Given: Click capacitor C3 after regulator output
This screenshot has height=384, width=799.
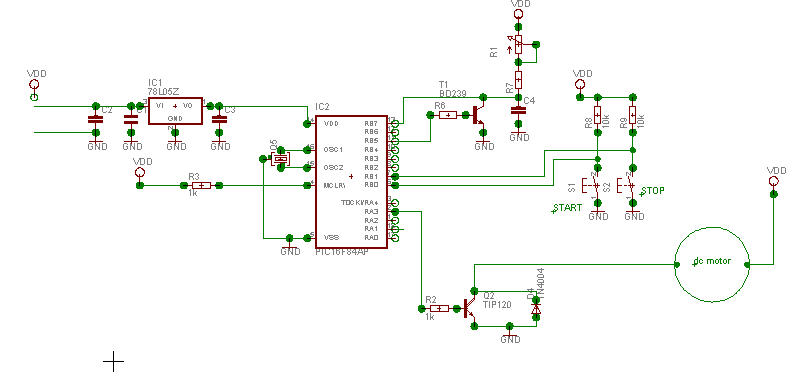Looking at the screenshot, I should point(219,120).
